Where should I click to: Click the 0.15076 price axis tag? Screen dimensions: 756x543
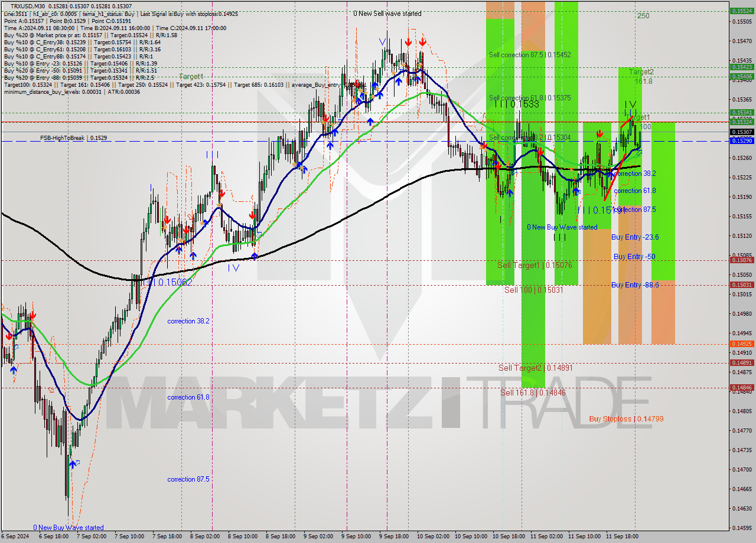coord(742,260)
